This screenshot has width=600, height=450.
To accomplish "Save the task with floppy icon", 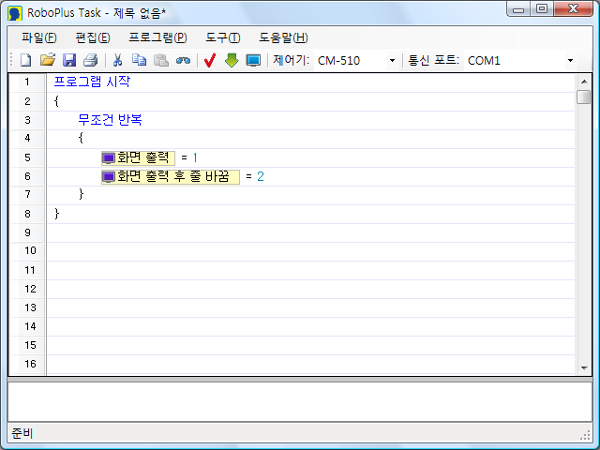I will (x=69, y=61).
